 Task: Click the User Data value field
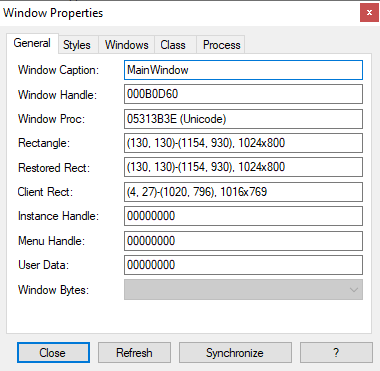(243, 265)
